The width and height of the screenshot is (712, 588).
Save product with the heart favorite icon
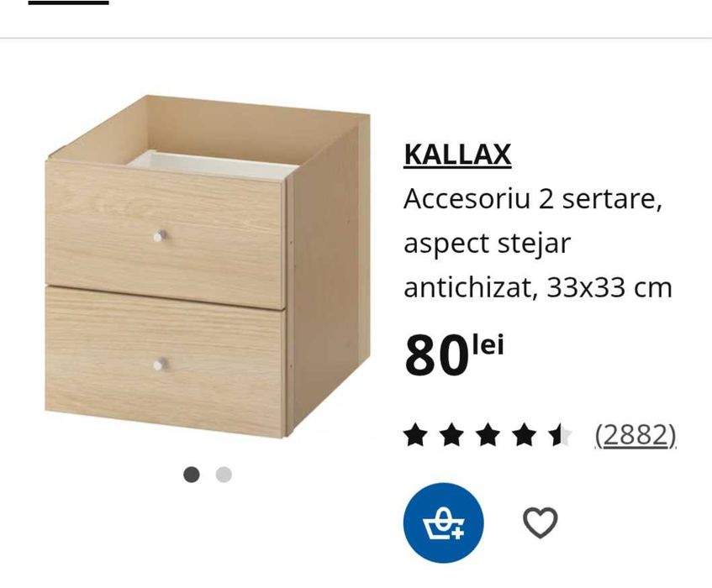tap(541, 522)
